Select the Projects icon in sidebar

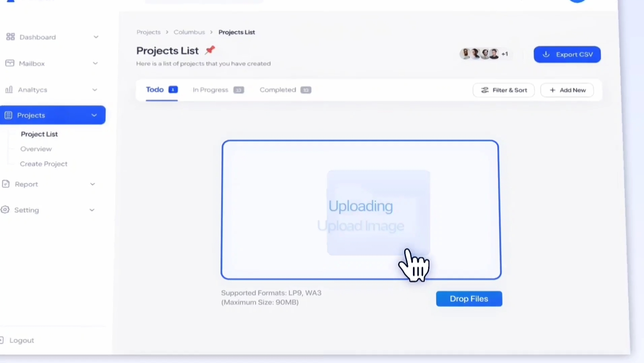click(8, 115)
